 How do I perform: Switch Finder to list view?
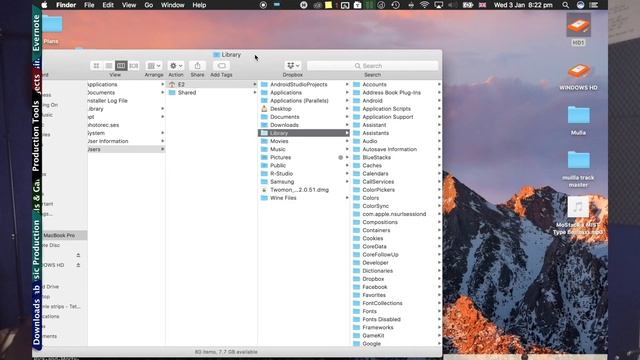[x=109, y=66]
